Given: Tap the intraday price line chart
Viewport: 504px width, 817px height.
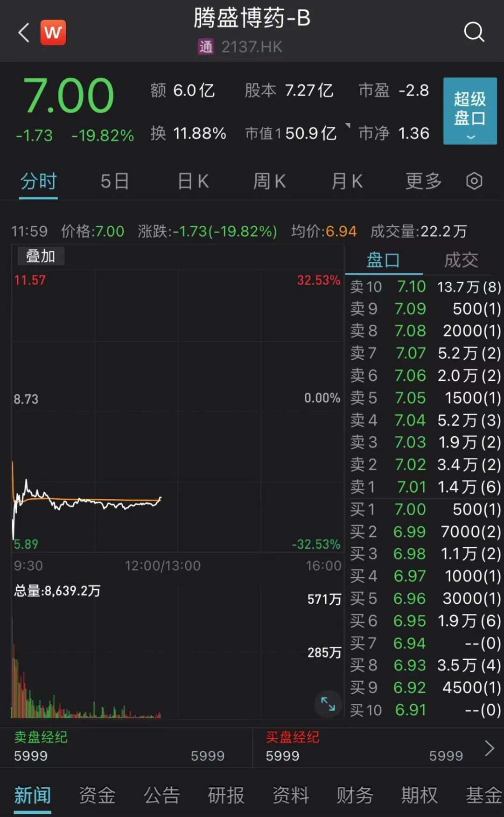Looking at the screenshot, I should coord(177,411).
